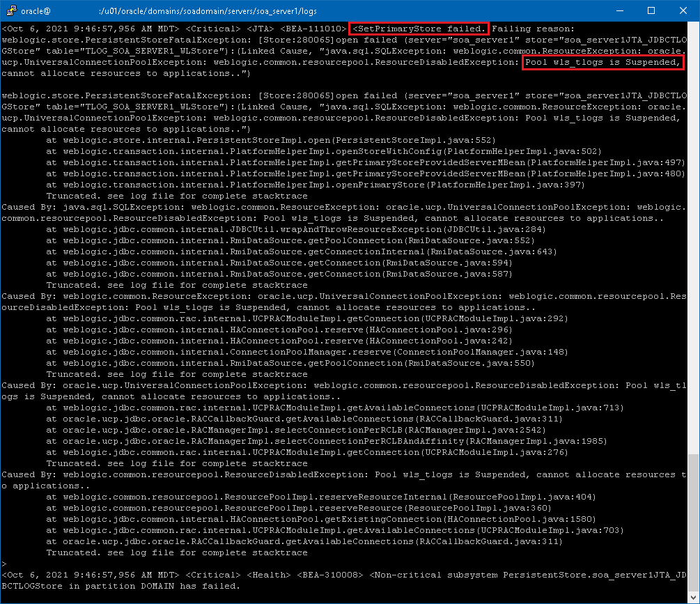Click the lone '>' line near the bottom
Viewport: 700px width, 604px height.
click(4, 564)
